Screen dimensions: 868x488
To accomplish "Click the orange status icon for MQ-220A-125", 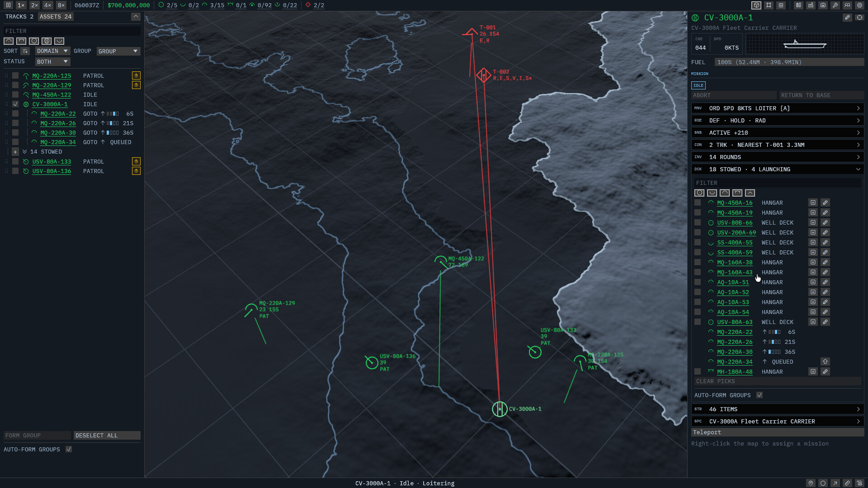I will click(136, 75).
